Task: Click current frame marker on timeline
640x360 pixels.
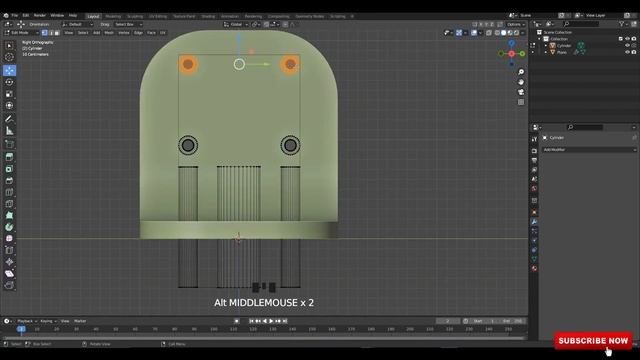Action: click(21, 329)
